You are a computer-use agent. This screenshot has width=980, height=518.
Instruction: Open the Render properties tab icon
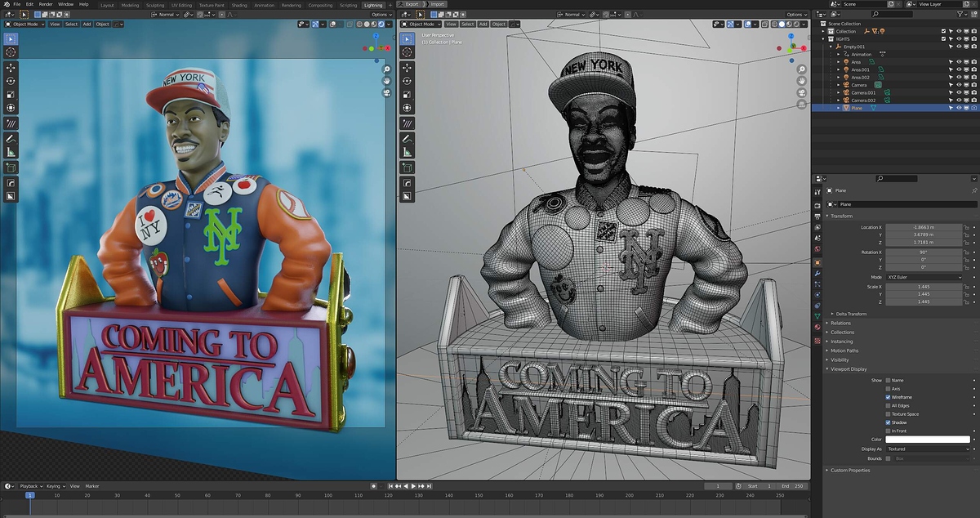click(x=817, y=207)
